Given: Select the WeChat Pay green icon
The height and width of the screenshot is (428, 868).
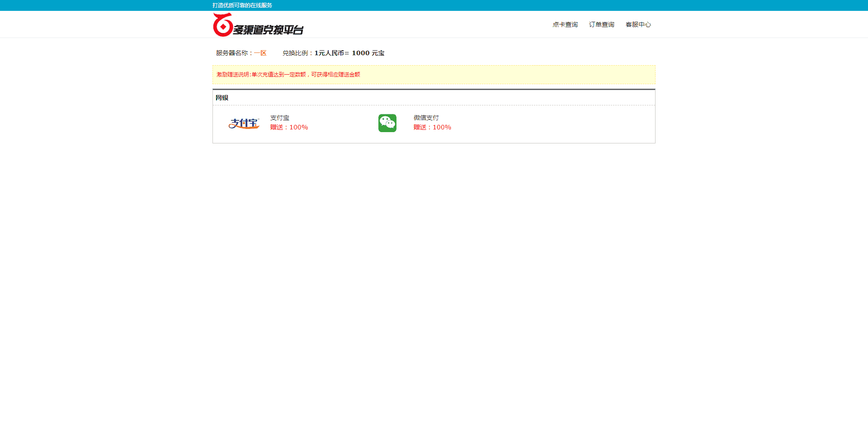Looking at the screenshot, I should pyautogui.click(x=387, y=123).
